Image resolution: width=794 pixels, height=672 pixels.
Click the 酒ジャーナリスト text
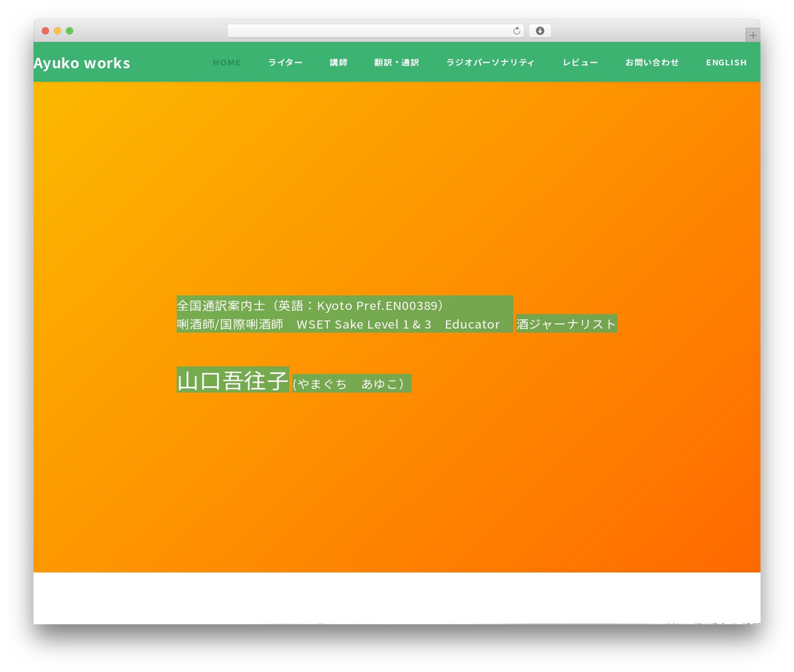(x=566, y=324)
